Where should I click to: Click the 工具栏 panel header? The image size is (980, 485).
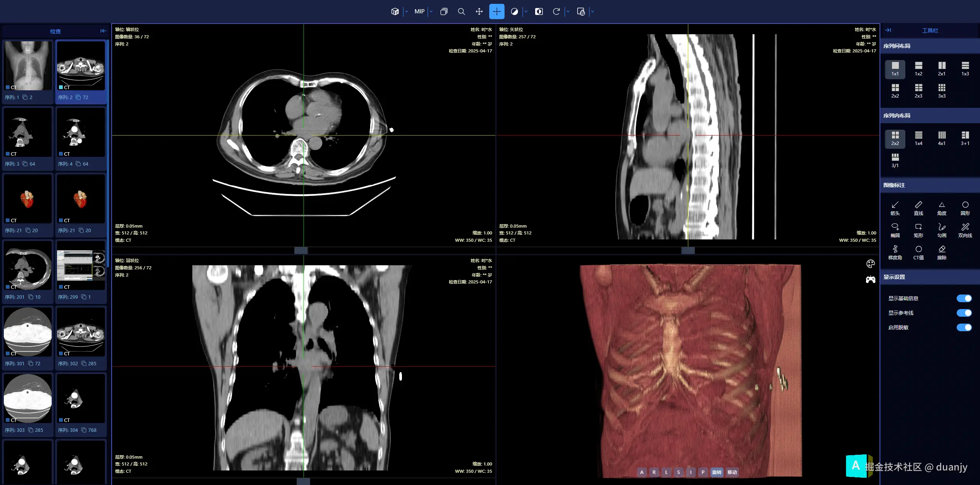pos(930,31)
